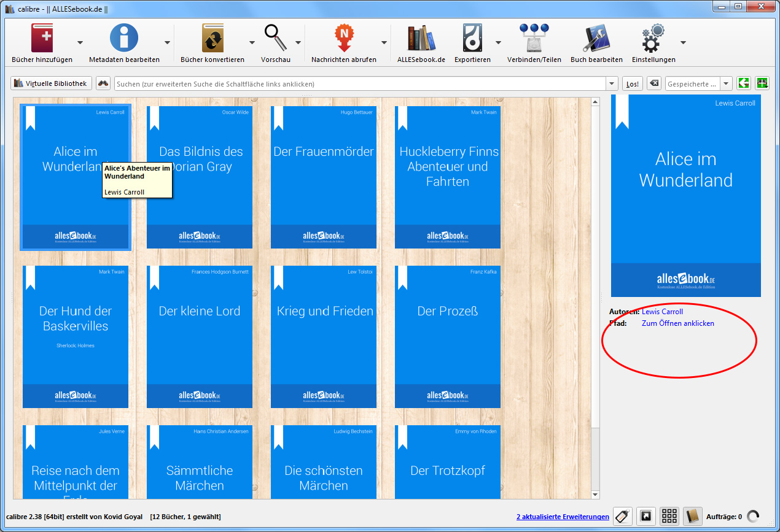Expand the Bücher hinzufügen dropdown arrow
The height and width of the screenshot is (532, 780).
pos(80,42)
